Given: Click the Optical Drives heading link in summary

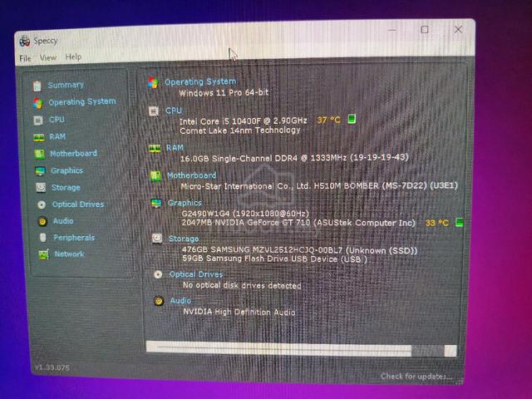Looking at the screenshot, I should pos(196,274).
